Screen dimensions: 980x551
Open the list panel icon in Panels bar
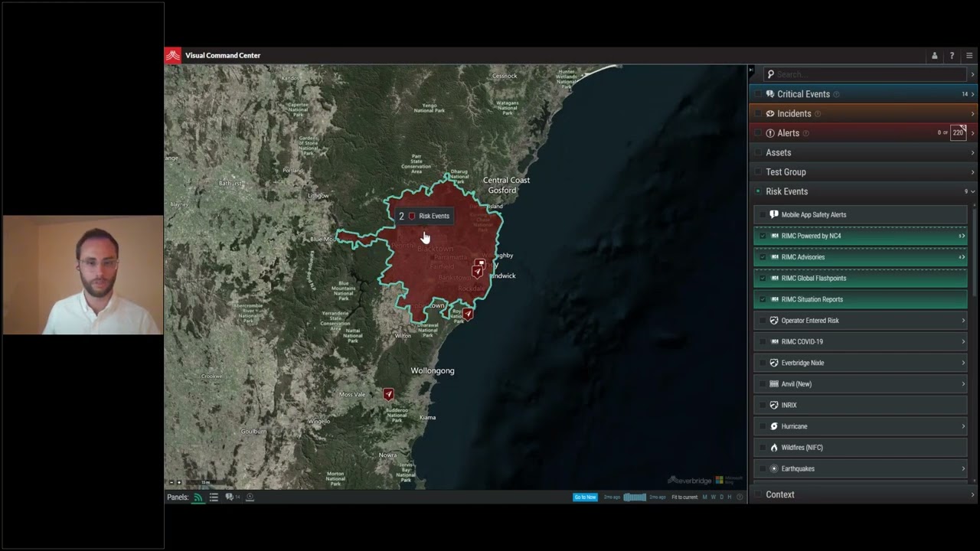214,497
